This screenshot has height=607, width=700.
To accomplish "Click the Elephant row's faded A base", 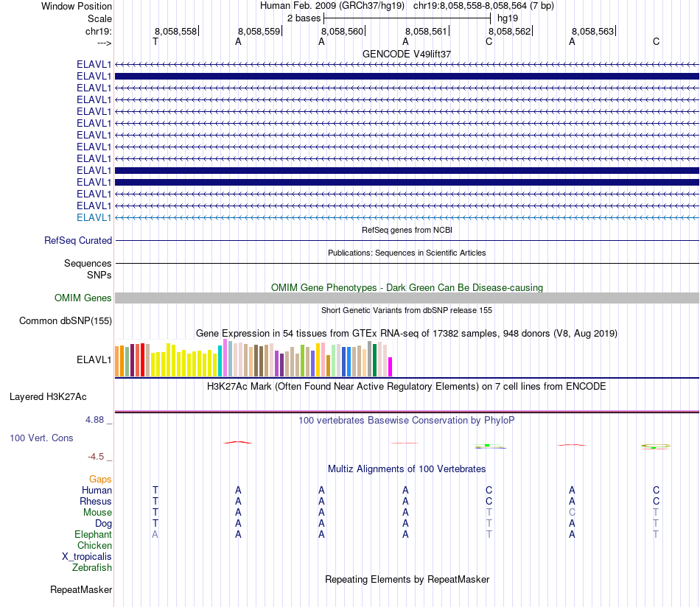I will pyautogui.click(x=155, y=534).
